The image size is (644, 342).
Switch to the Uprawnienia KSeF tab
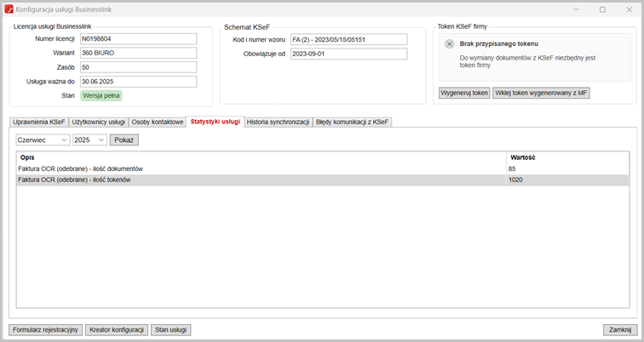click(39, 122)
